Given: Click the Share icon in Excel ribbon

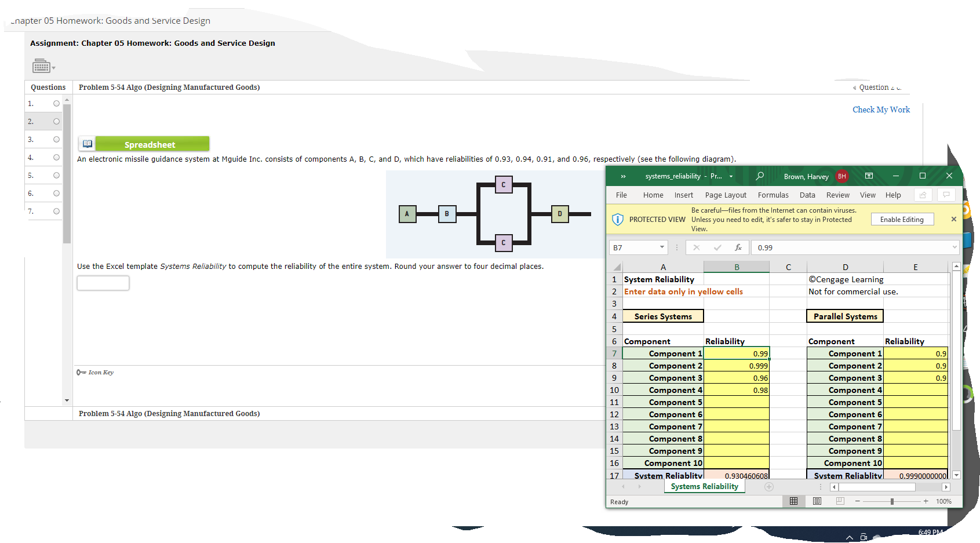Looking at the screenshot, I should pyautogui.click(x=923, y=195).
